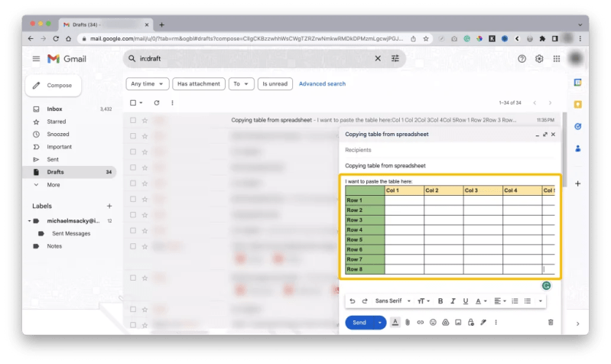Toggle the Has attachment filter chip
The width and height of the screenshot is (611, 364).
[199, 84]
